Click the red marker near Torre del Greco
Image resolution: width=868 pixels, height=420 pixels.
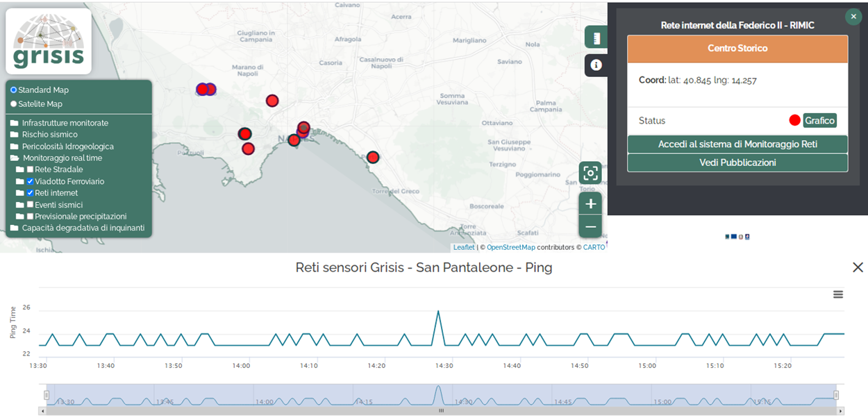tap(373, 158)
